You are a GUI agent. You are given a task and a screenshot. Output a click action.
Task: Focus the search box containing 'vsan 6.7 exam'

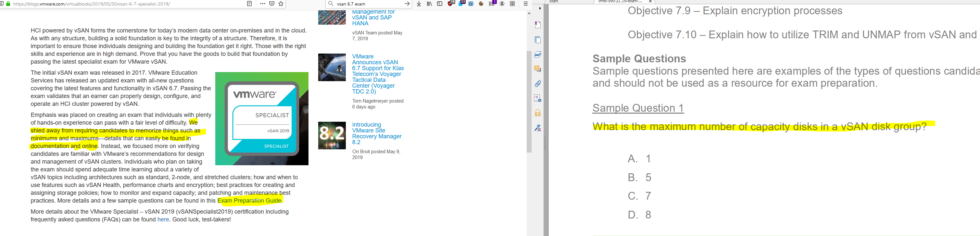coord(368,4)
